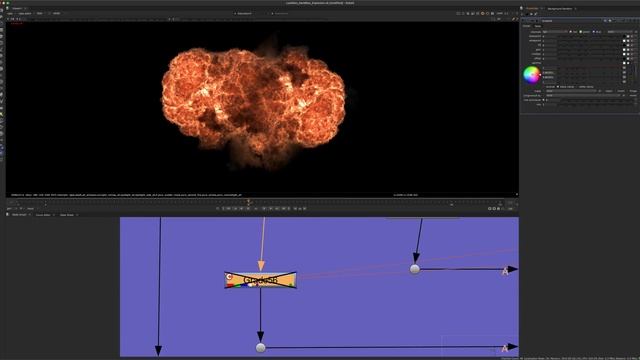Open the viewer sRGB colorspace dropdown
Viewport: 640px width, 360px height.
pyautogui.click(x=56, y=13)
